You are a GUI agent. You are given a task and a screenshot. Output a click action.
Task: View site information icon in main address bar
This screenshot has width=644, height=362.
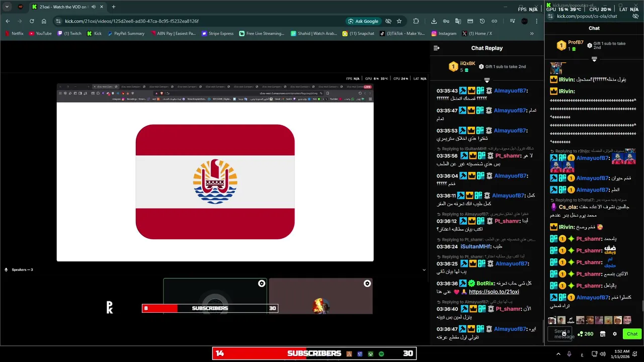(x=58, y=21)
